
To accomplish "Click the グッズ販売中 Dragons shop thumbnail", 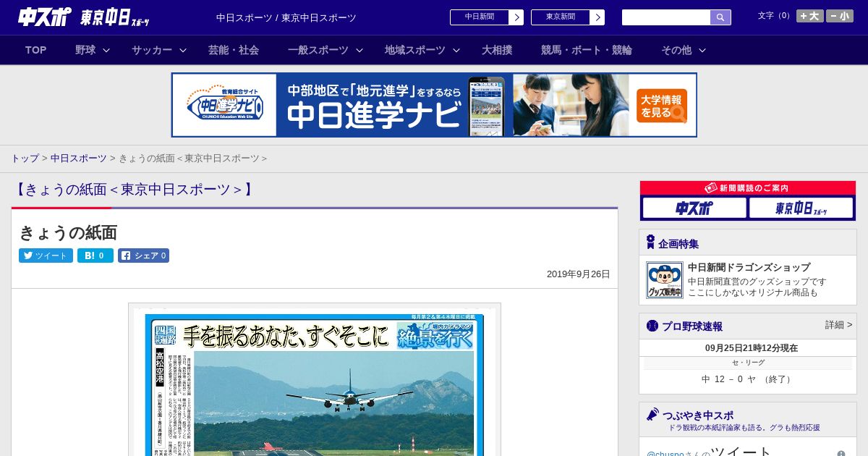I will coord(664,280).
